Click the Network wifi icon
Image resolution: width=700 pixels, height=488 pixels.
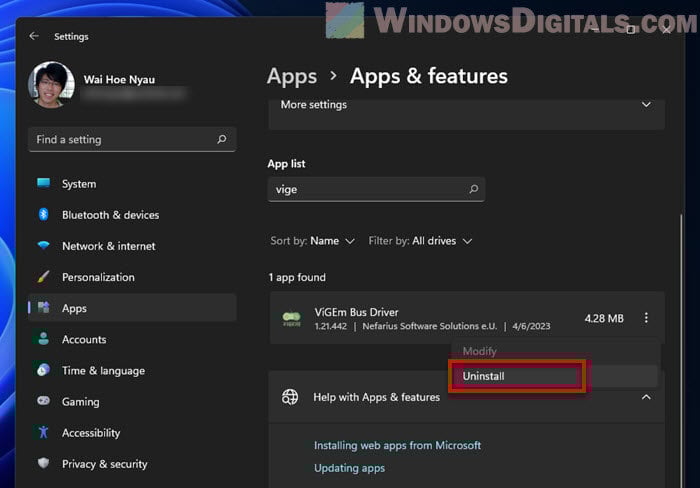coord(43,246)
